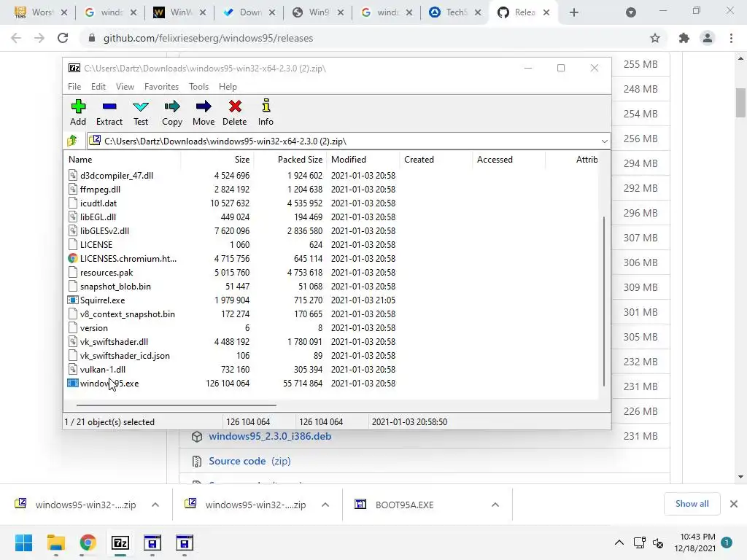Expand options for second windows95-win32 zip download
This screenshot has width=747, height=560.
[325, 505]
